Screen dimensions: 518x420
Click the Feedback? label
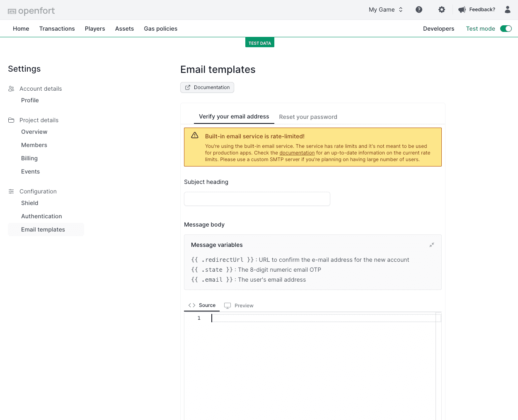pyautogui.click(x=482, y=10)
